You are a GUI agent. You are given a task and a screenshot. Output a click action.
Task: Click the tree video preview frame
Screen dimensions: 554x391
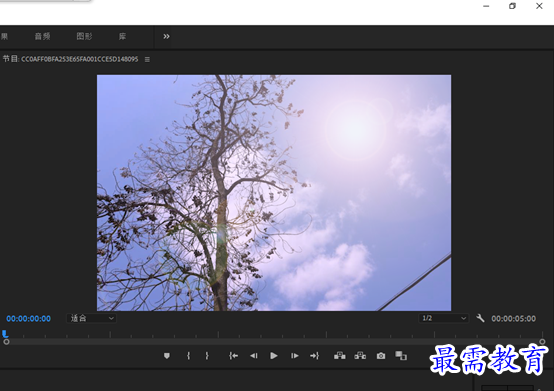click(x=274, y=193)
